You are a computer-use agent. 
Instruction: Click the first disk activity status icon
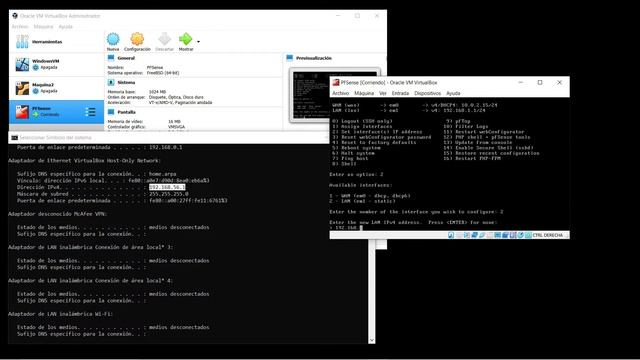pyautogui.click(x=451, y=235)
